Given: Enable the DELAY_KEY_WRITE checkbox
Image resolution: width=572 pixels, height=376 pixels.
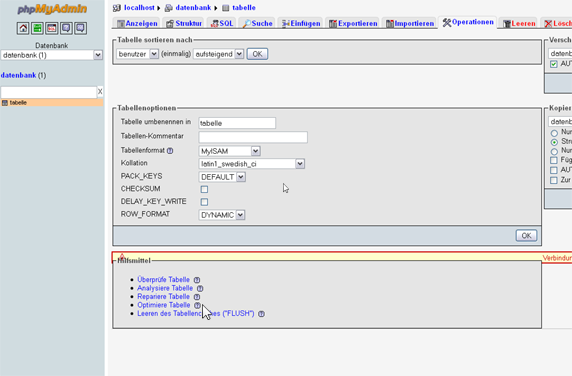Looking at the screenshot, I should 204,202.
